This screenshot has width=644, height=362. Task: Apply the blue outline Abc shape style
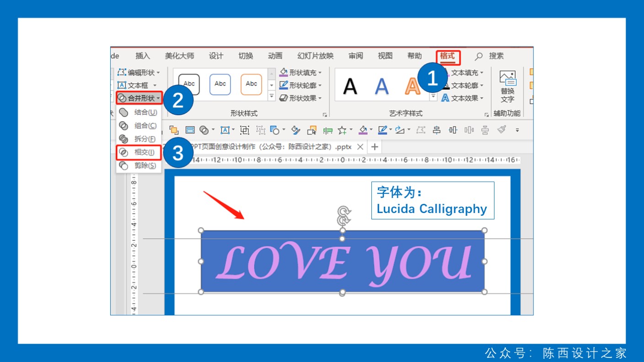[220, 85]
